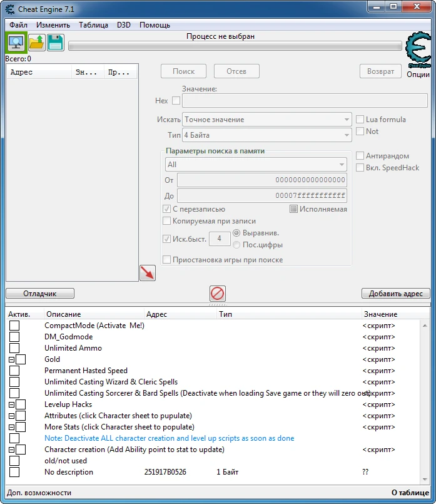
Task: Click the Адрес column header in results
Action: [39, 72]
